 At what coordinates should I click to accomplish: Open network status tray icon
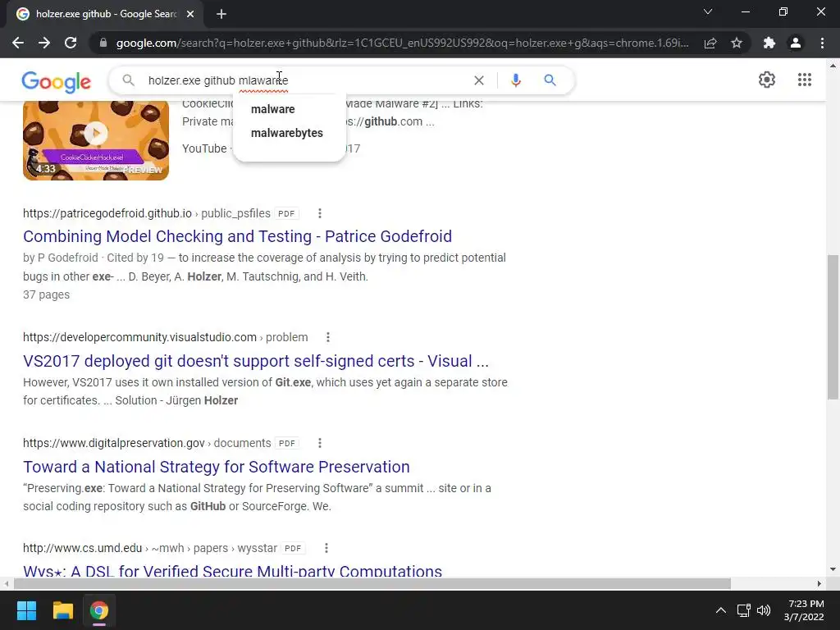click(743, 610)
